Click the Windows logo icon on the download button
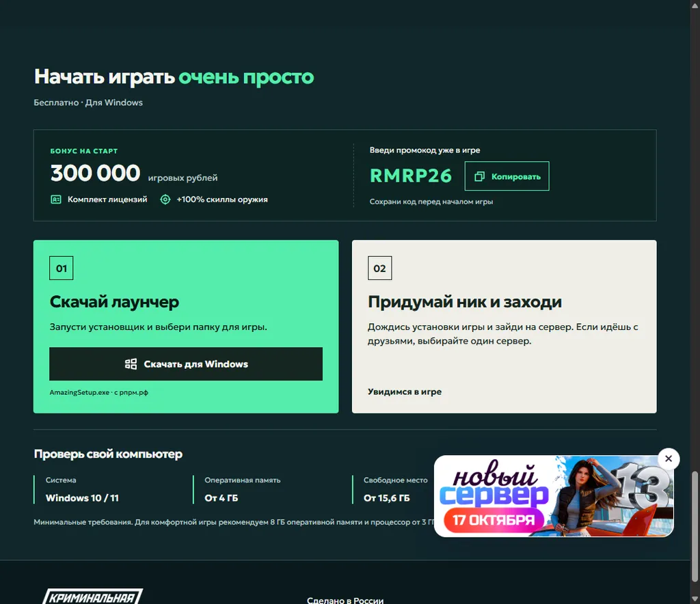This screenshot has height=604, width=700. click(131, 364)
